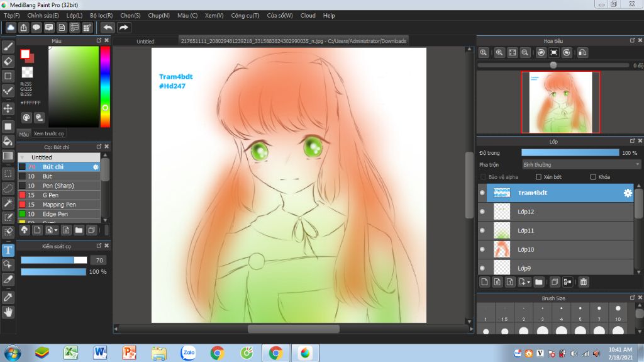Screen dimensions: 644x362
Task: Click the hue color strip
Action: click(105, 86)
